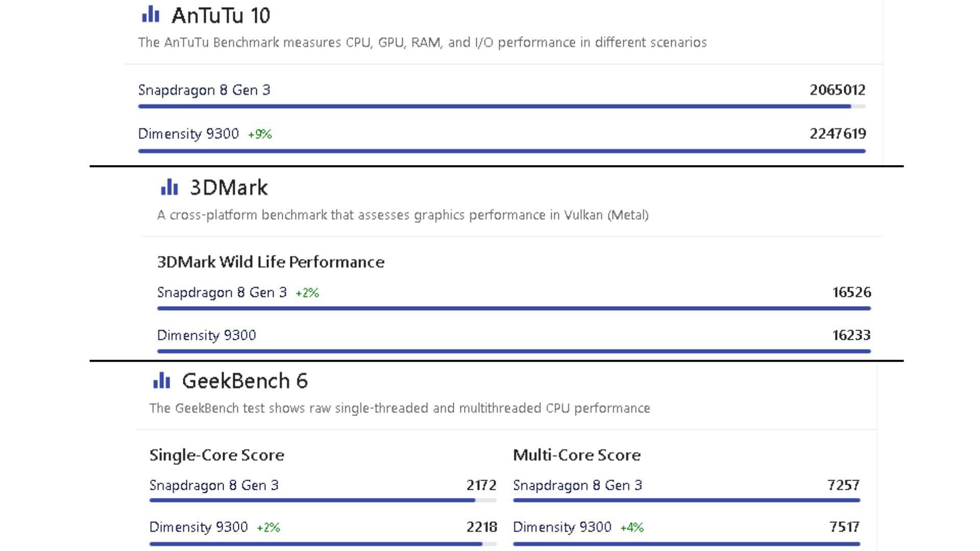980x551 pixels.
Task: Click the +4% multi-core badge
Action: point(632,528)
